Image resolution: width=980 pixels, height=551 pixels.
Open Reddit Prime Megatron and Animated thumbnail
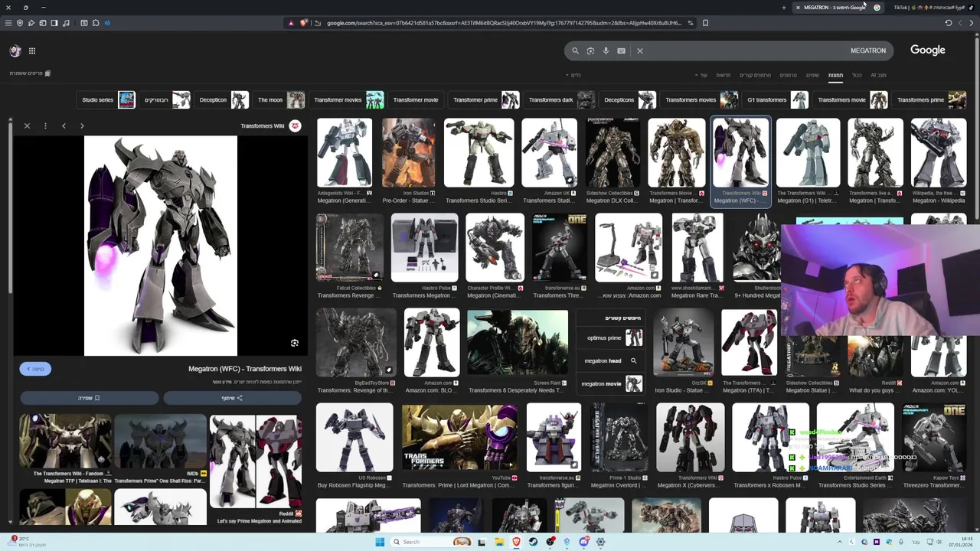256,461
